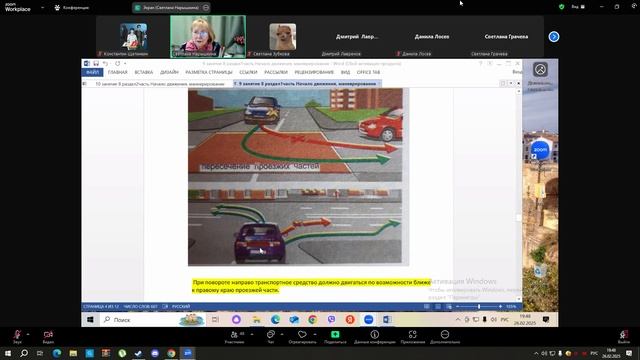Select Konstantin's participant video thumbnail

click(x=133, y=37)
